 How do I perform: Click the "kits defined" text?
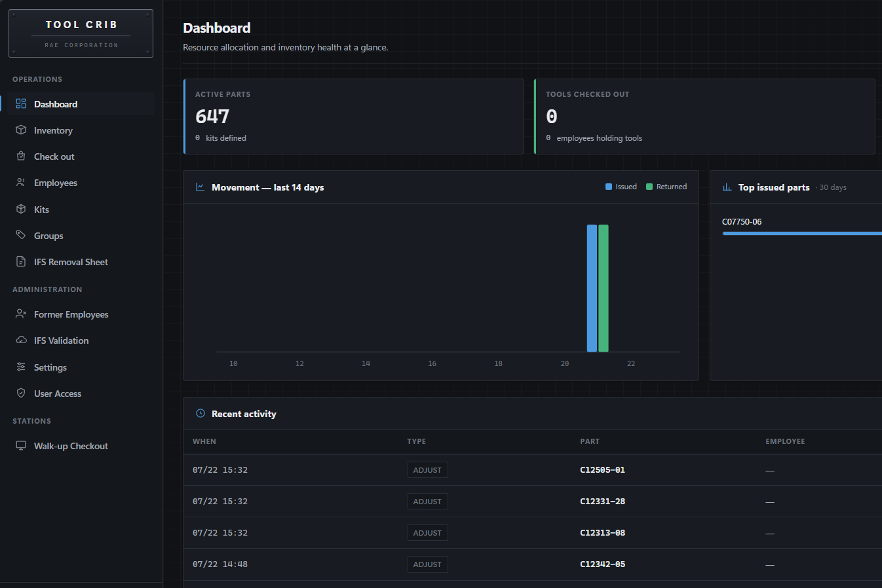tap(226, 138)
